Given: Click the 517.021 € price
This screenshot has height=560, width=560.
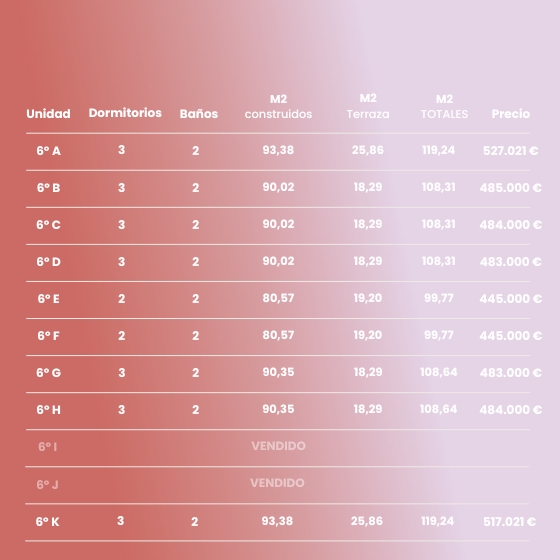Looking at the screenshot, I should tap(510, 522).
